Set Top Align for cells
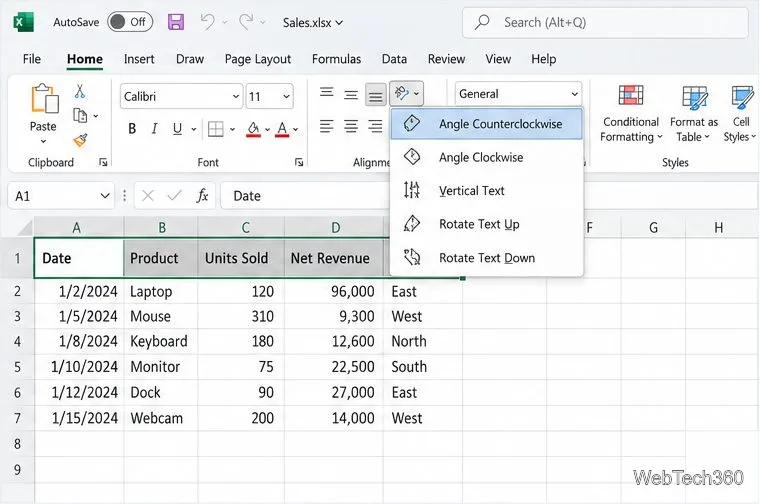The image size is (760, 504). (x=327, y=93)
